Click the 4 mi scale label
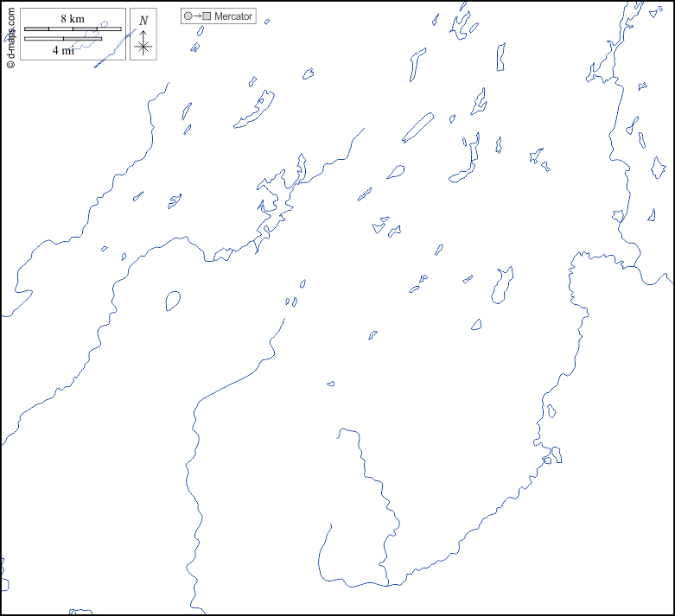Viewport: 675px width, 616px height. coord(62,50)
